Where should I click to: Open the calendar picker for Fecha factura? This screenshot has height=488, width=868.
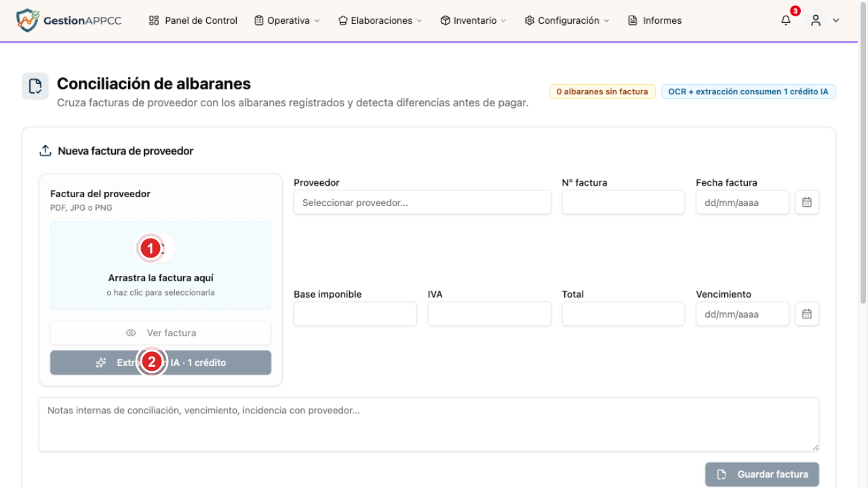pyautogui.click(x=807, y=202)
